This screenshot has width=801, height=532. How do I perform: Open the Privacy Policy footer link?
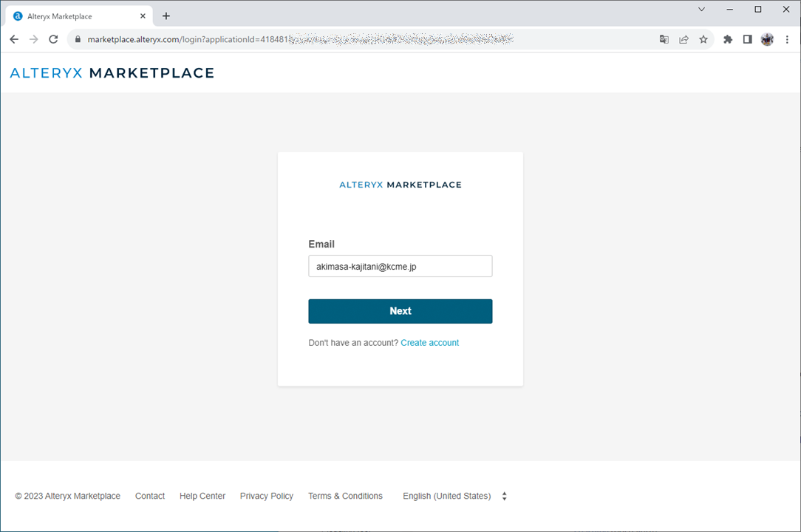(266, 496)
